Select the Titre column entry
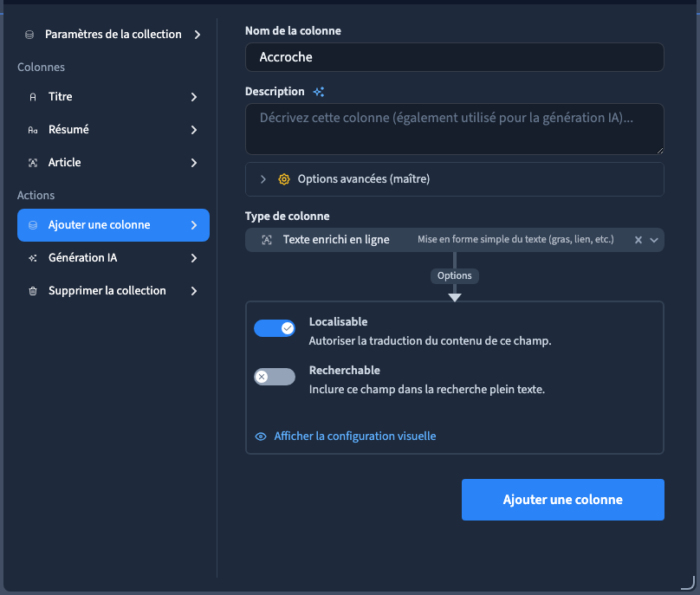The image size is (700, 595). [x=113, y=97]
